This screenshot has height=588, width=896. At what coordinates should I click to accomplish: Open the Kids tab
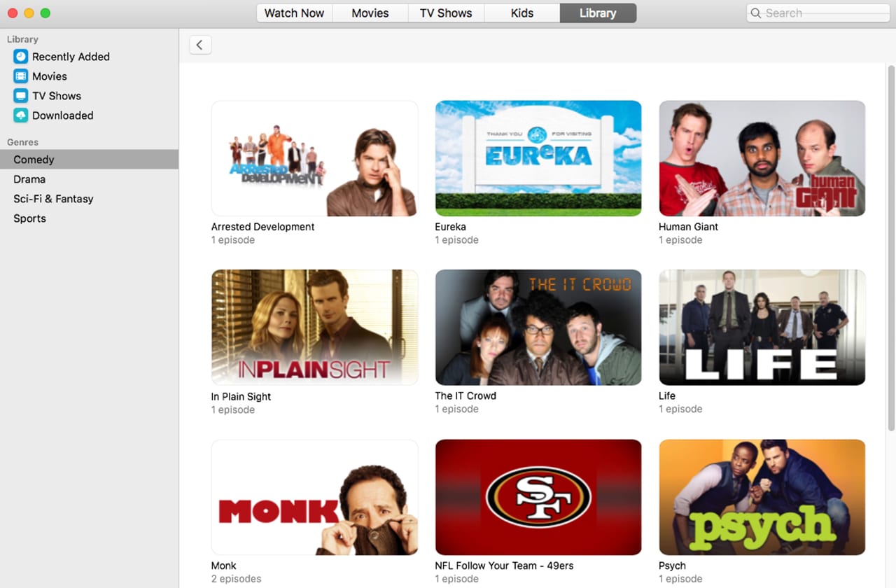click(521, 13)
